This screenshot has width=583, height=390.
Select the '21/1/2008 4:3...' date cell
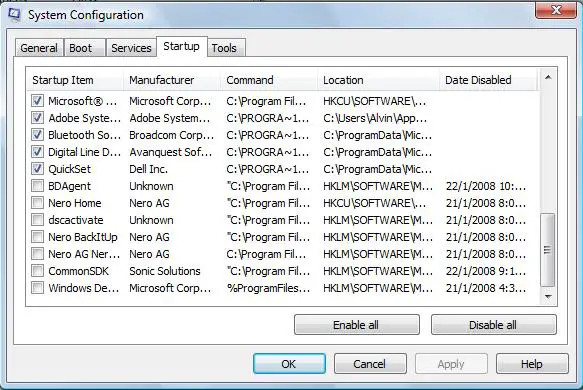tap(486, 288)
